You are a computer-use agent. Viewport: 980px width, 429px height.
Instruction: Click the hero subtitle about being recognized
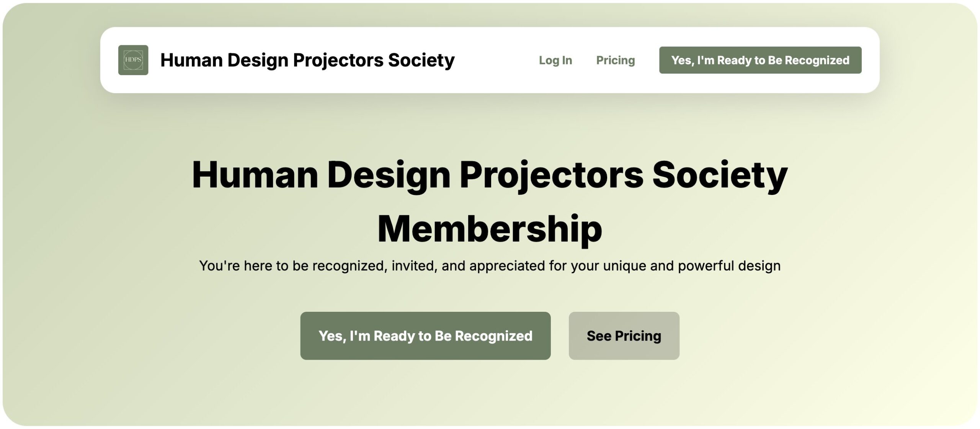pos(490,265)
